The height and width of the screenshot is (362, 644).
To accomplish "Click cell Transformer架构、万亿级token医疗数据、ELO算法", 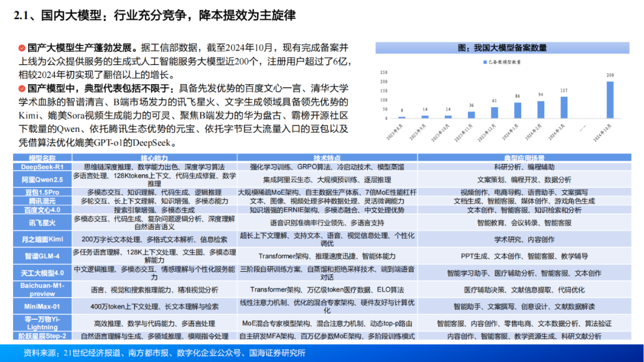I will tap(327, 289).
